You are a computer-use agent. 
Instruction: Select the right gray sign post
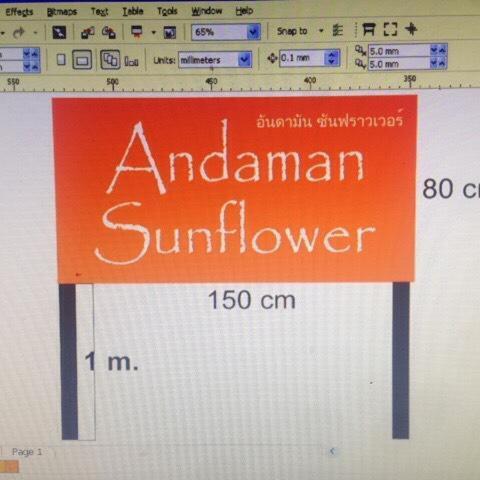tap(401, 360)
